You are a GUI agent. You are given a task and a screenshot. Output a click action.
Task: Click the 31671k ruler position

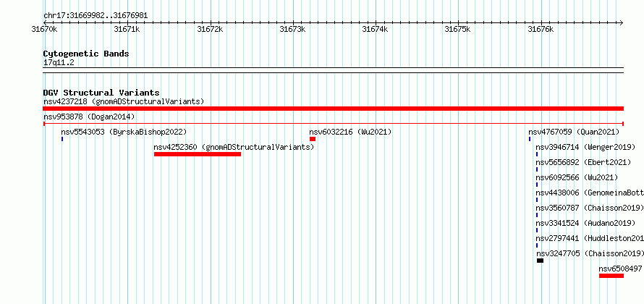(x=127, y=29)
